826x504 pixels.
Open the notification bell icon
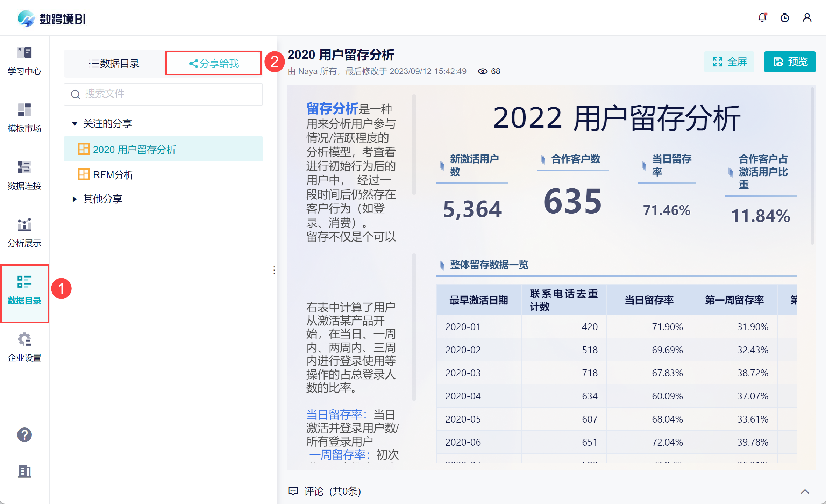pyautogui.click(x=762, y=17)
